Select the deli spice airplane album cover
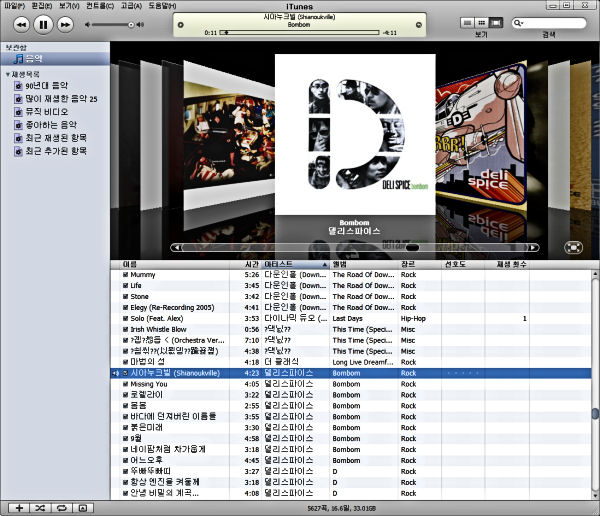This screenshot has height=516, width=600. click(x=481, y=136)
